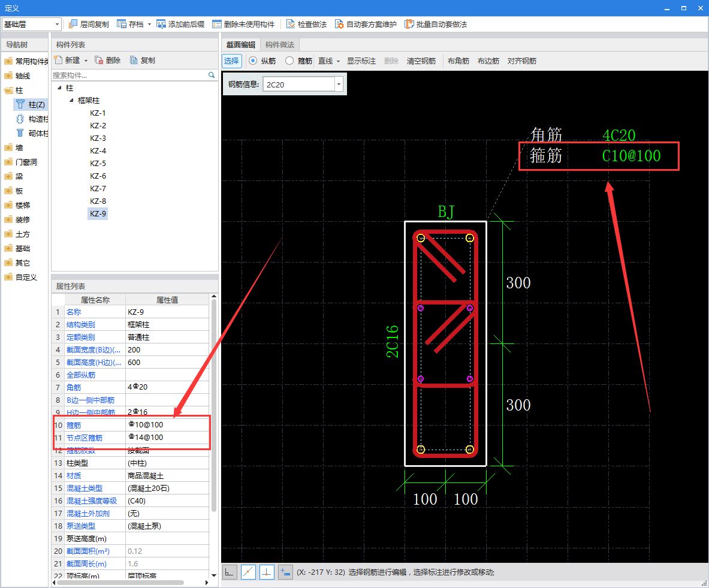
Task: Click the 2C16 side bar annotation
Action: (x=393, y=342)
